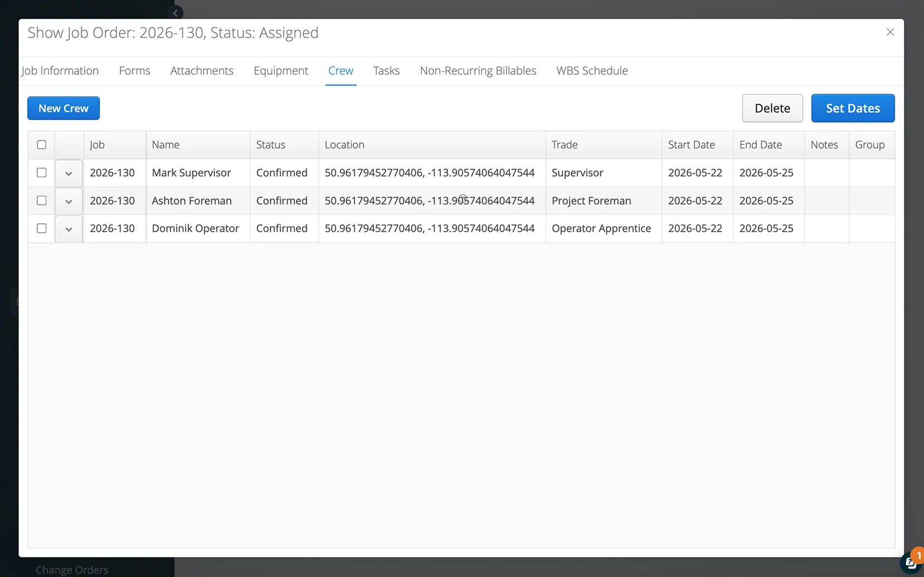Open the chat support widget icon
Image resolution: width=924 pixels, height=577 pixels.
pyautogui.click(x=912, y=562)
